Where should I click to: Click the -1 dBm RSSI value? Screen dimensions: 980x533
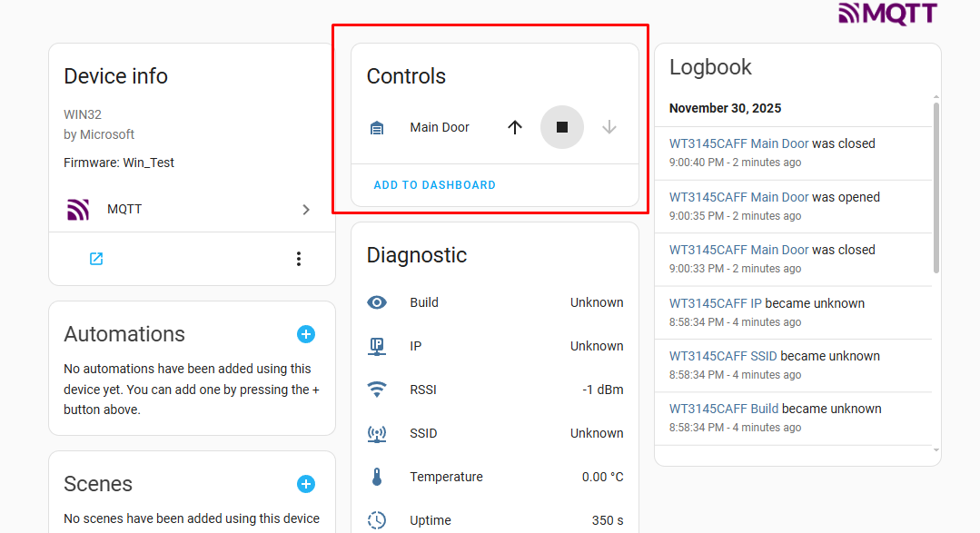[602, 390]
